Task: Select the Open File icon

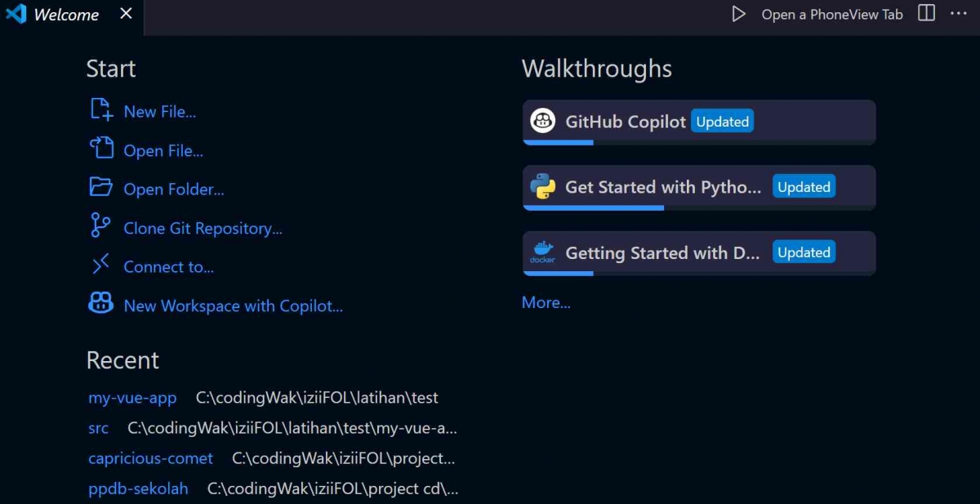Action: (100, 149)
